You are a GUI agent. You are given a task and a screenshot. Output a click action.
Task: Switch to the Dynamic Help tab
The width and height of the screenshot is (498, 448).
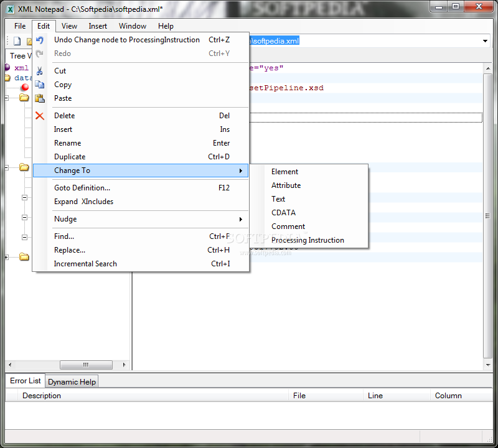coord(71,381)
